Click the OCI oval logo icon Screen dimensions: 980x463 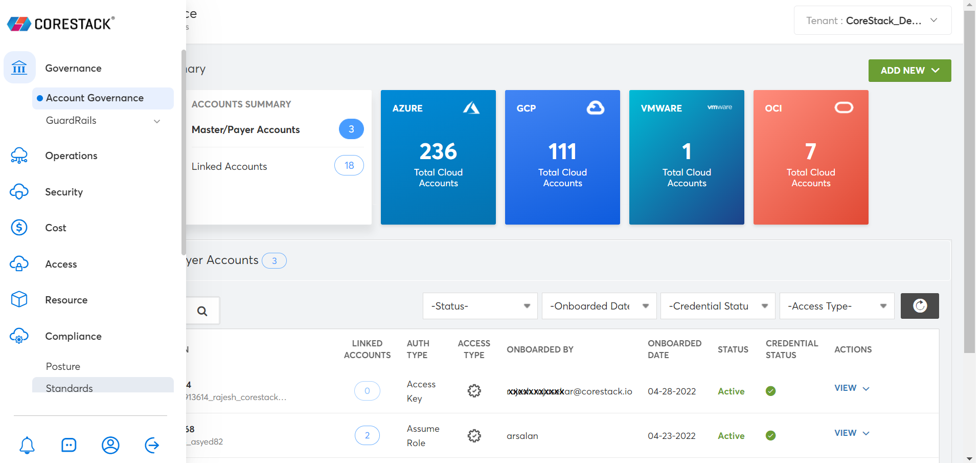(x=844, y=107)
